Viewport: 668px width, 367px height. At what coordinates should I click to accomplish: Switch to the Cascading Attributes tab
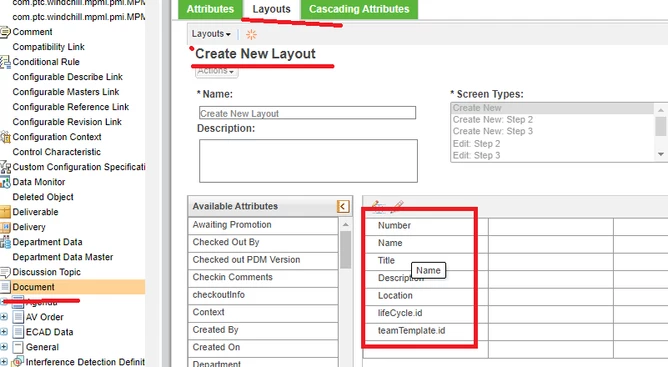[x=359, y=9]
